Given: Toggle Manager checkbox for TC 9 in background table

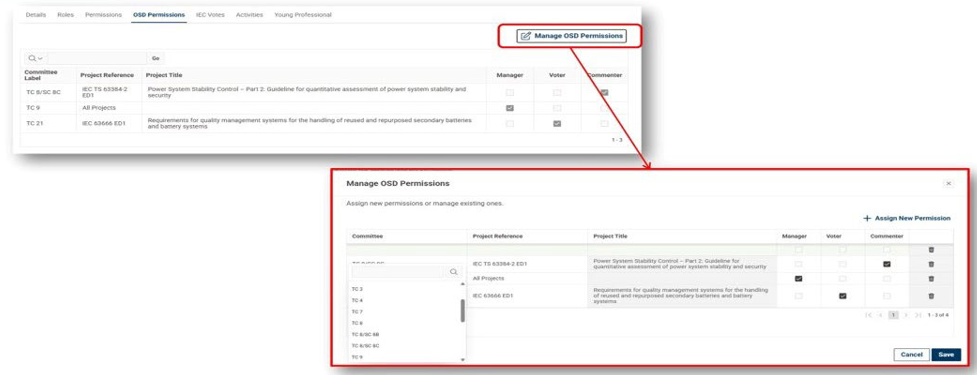Looking at the screenshot, I should (510, 108).
